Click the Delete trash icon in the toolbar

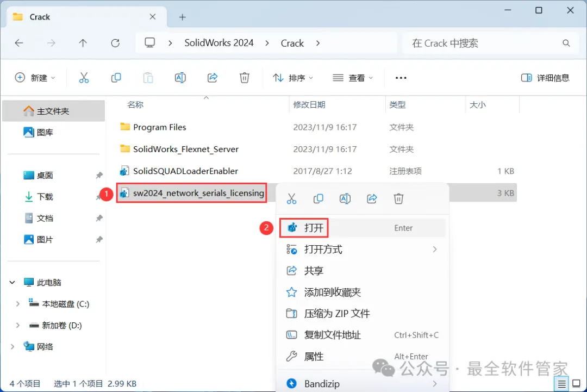[x=245, y=78]
